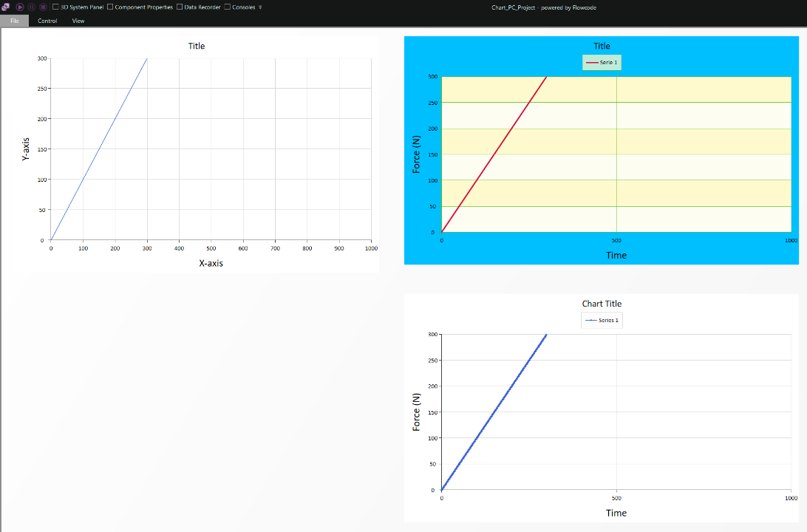Viewport: 807px width, 532px height.
Task: Click the red Series 1 legend entry
Action: 602,63
